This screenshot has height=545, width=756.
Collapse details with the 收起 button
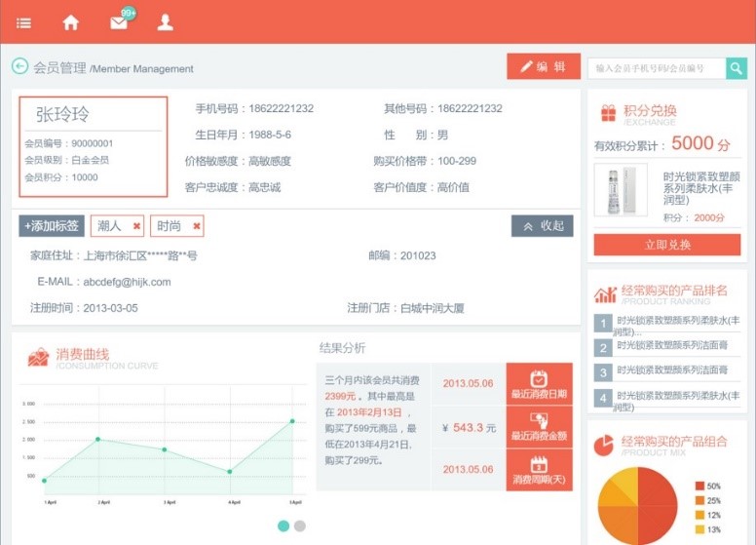542,226
